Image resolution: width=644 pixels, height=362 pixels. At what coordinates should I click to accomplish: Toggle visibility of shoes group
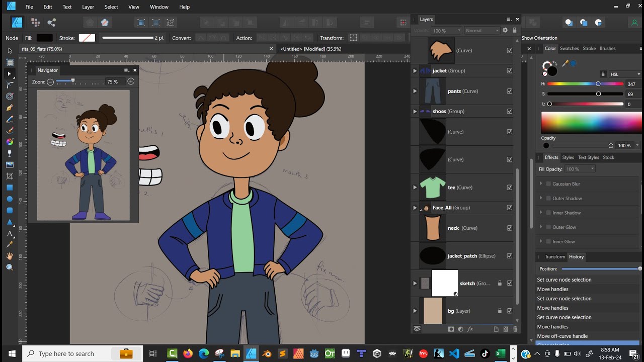coord(510,111)
